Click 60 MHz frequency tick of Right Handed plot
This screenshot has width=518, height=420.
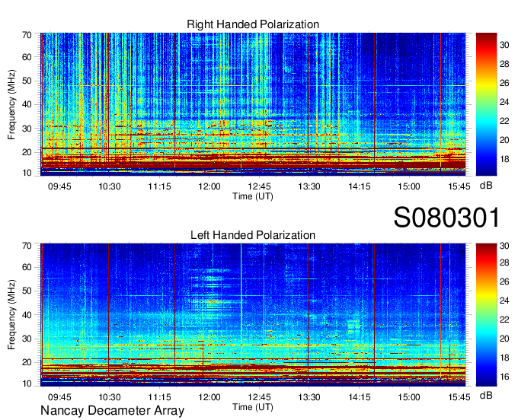(27, 57)
